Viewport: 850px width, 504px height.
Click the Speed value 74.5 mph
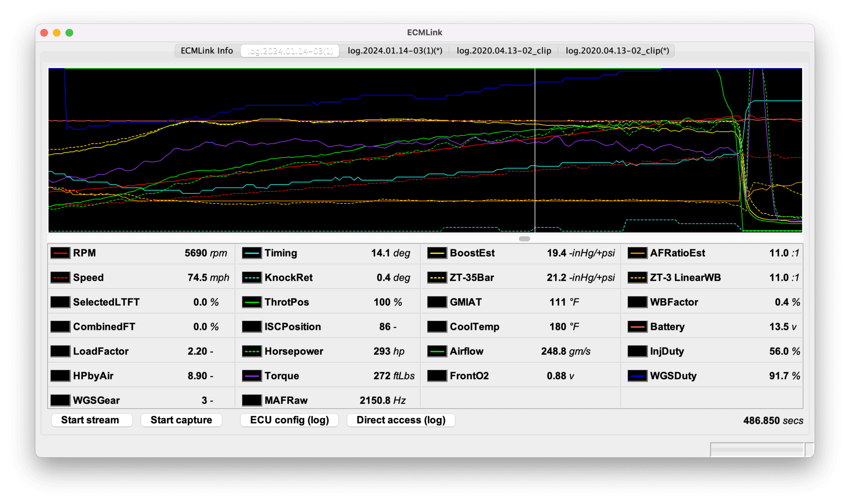[208, 278]
